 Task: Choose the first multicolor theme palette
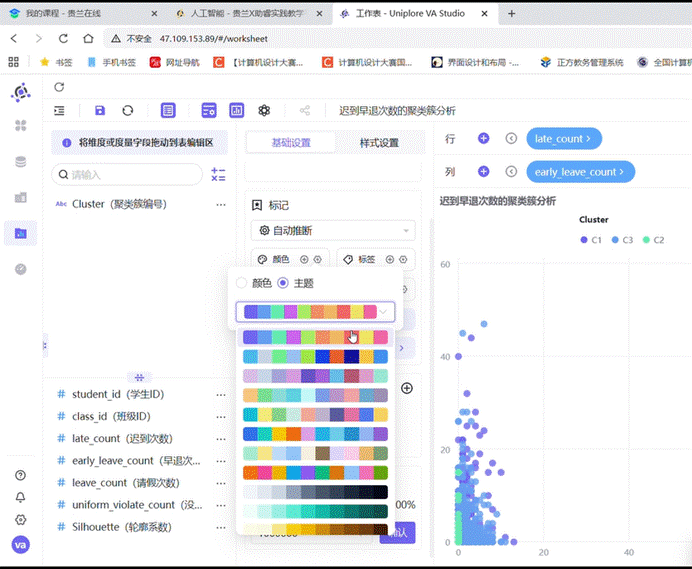click(315, 337)
